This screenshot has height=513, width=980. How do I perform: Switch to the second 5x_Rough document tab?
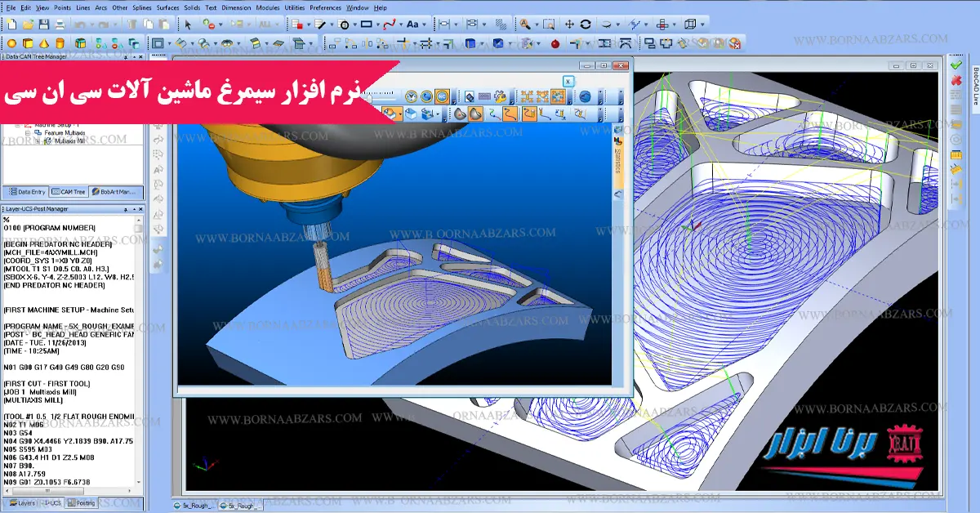240,505
